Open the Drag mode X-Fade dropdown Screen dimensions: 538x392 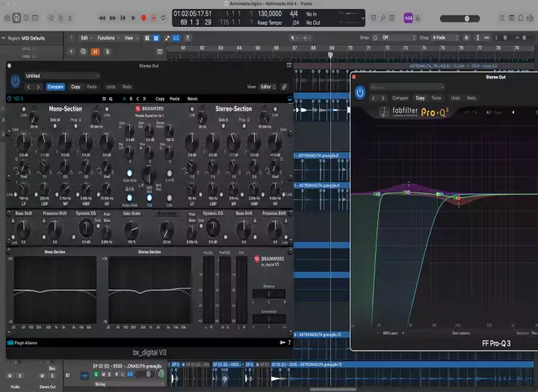[445, 38]
